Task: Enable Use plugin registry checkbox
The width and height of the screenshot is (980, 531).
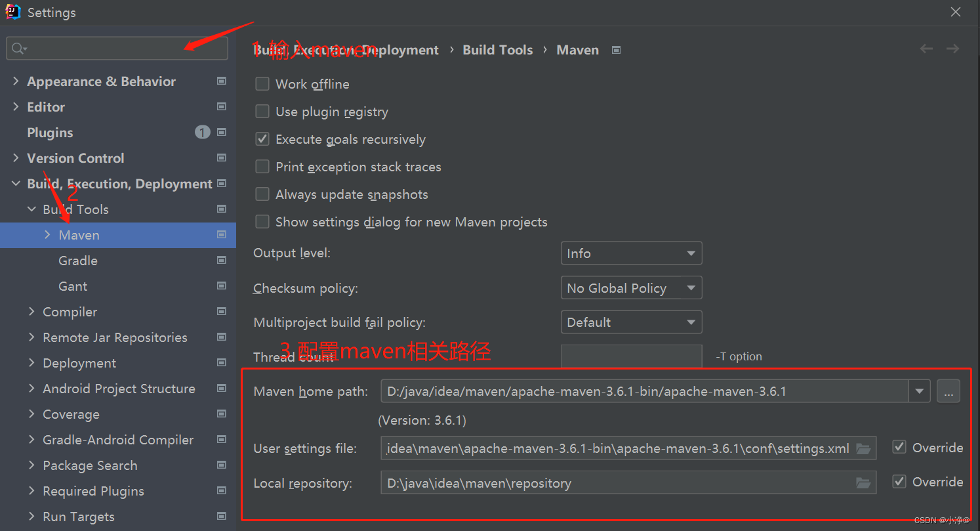Action: coord(262,112)
